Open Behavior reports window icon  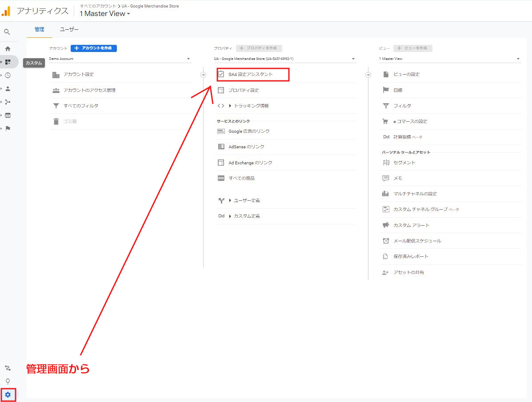[8, 115]
